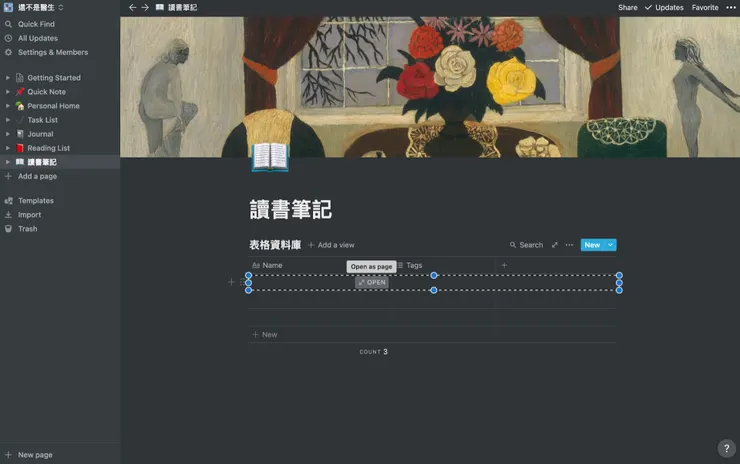Click the Quick Find magnifier icon
The image size is (740, 464).
(8, 24)
